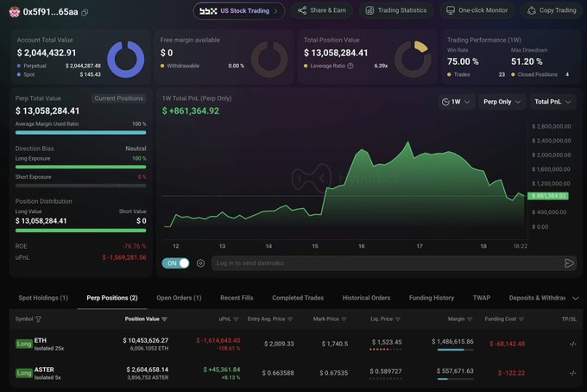Click ASTER margin $557,671.63
The width and height of the screenshot is (587, 392).
click(455, 371)
